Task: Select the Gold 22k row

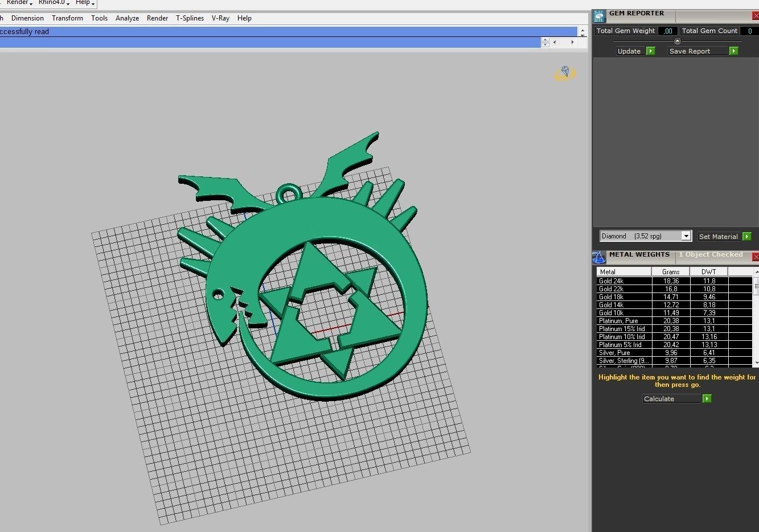Action: click(674, 289)
